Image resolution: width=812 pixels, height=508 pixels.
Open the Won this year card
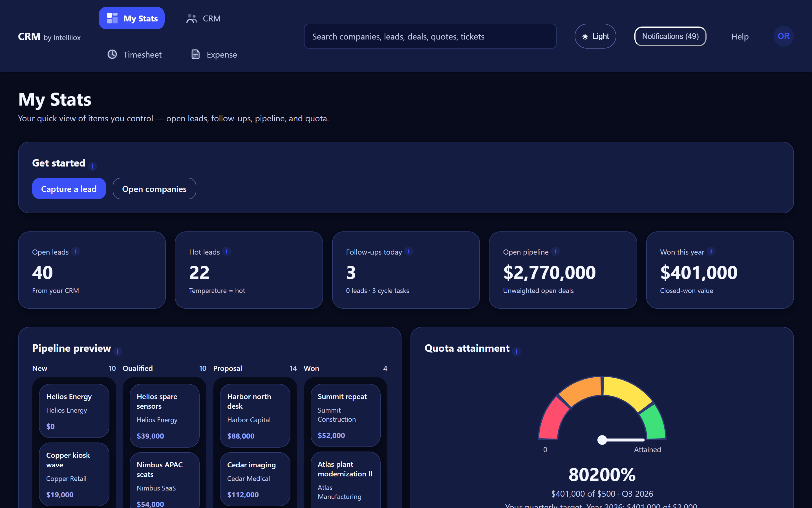coord(720,270)
